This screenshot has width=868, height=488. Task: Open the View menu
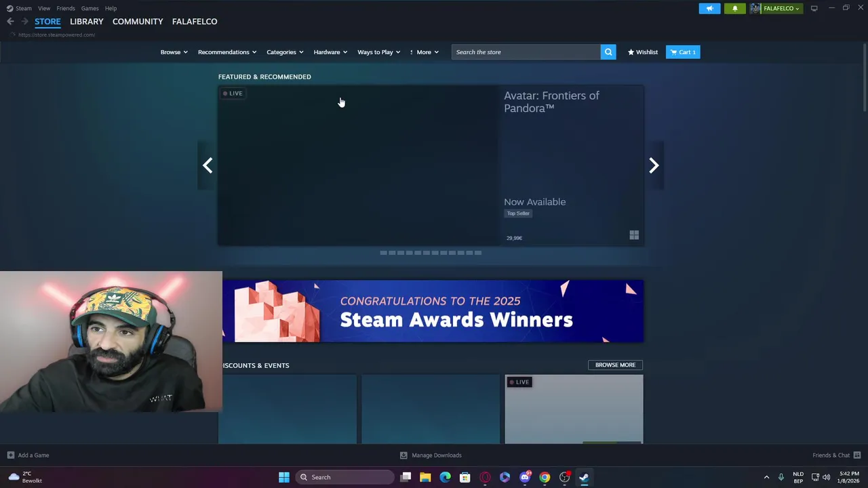tap(44, 8)
